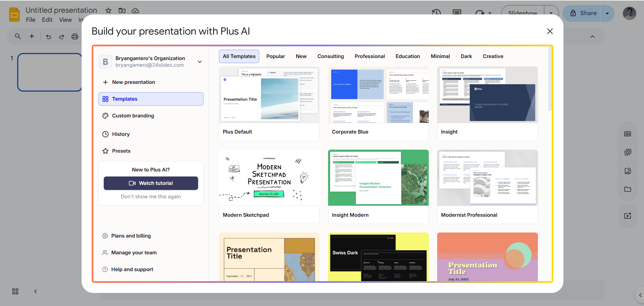Collapse the toolbar with up chevron
Viewport: 644px width, 306px height.
[x=593, y=37]
